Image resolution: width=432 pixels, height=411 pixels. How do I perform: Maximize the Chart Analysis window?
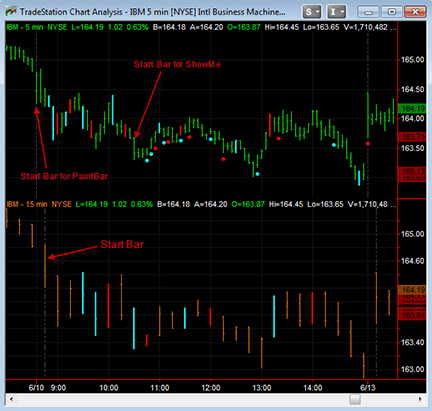392,12
